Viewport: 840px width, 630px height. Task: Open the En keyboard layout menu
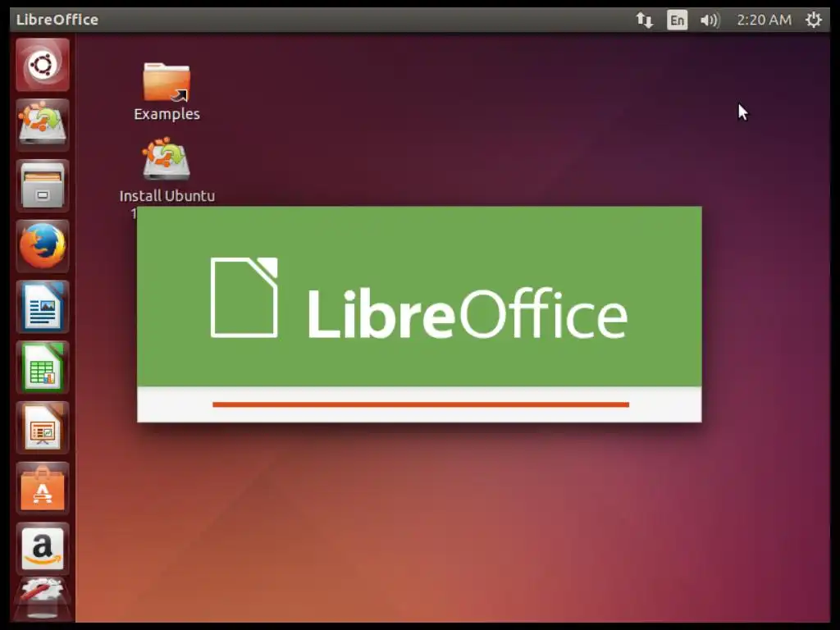[677, 21]
